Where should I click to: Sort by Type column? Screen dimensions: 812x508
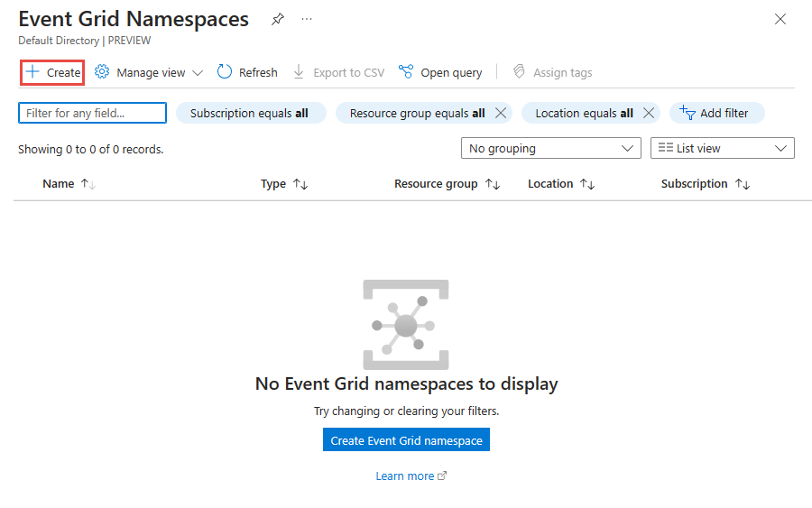284,184
